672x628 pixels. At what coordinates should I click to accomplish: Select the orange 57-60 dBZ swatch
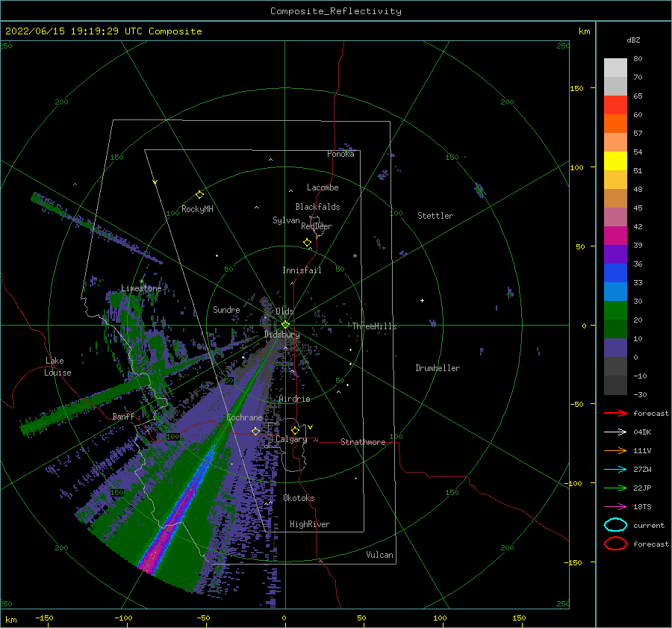click(615, 123)
